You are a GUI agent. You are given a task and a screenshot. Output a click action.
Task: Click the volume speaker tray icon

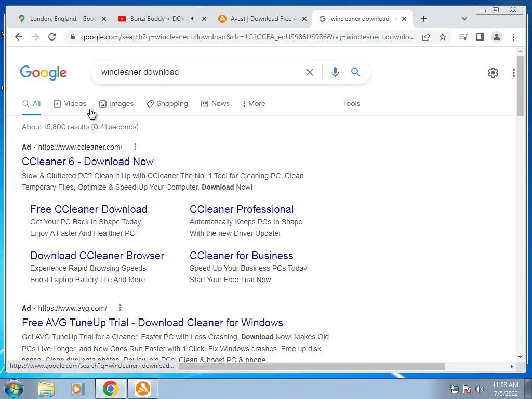pyautogui.click(x=480, y=389)
